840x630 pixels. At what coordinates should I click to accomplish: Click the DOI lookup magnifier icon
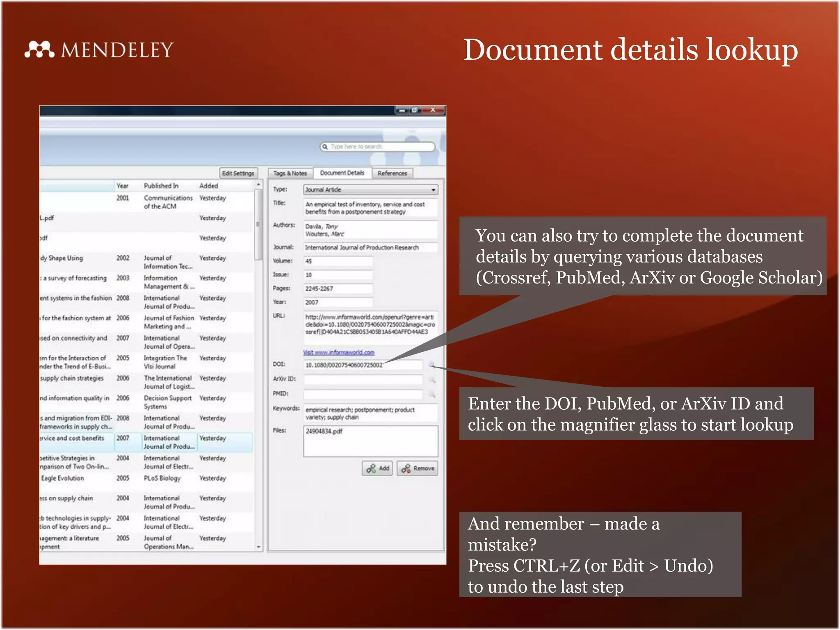click(431, 365)
